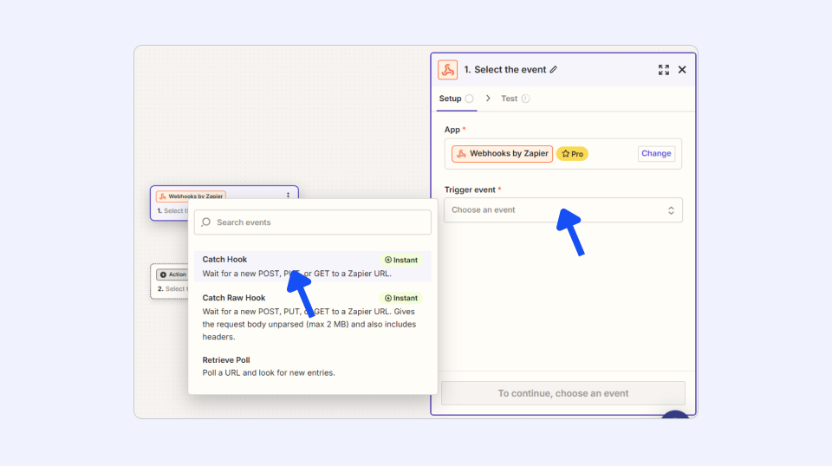
Task: Click the 1. Select the event title
Action: [x=505, y=70]
